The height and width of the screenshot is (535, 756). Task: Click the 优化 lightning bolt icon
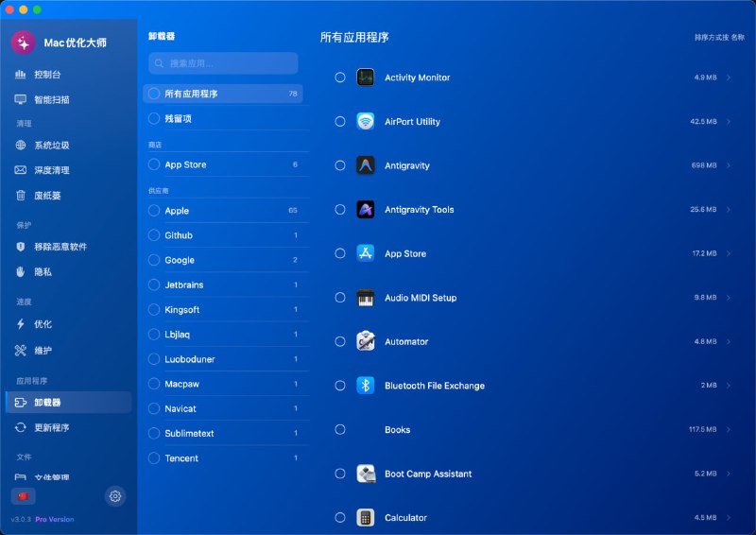pyautogui.click(x=20, y=323)
